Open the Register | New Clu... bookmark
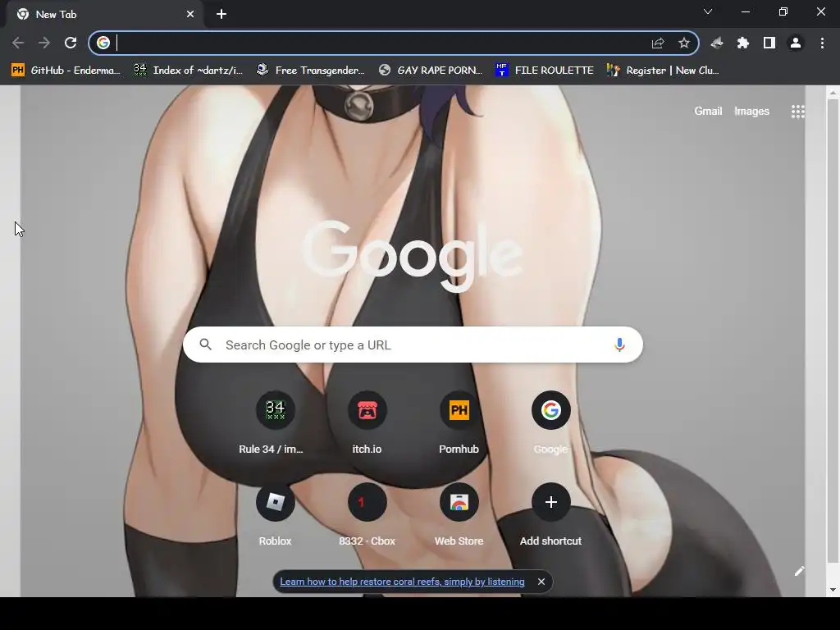 click(663, 71)
